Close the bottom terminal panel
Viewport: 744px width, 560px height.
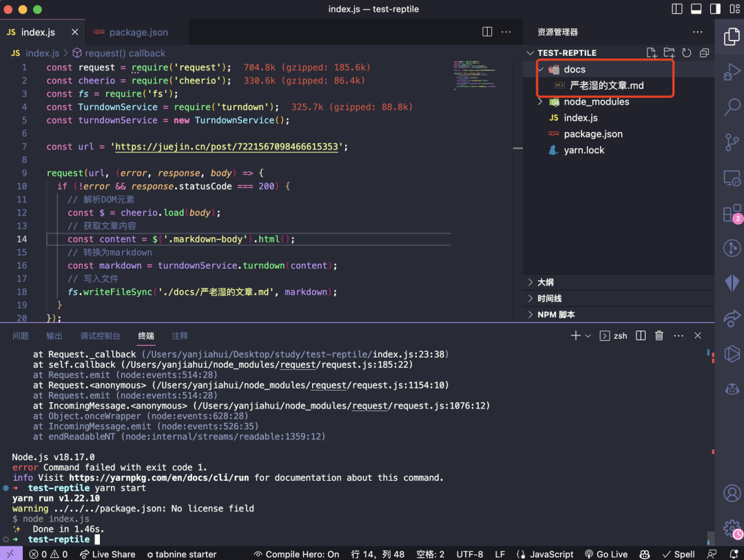(x=697, y=335)
